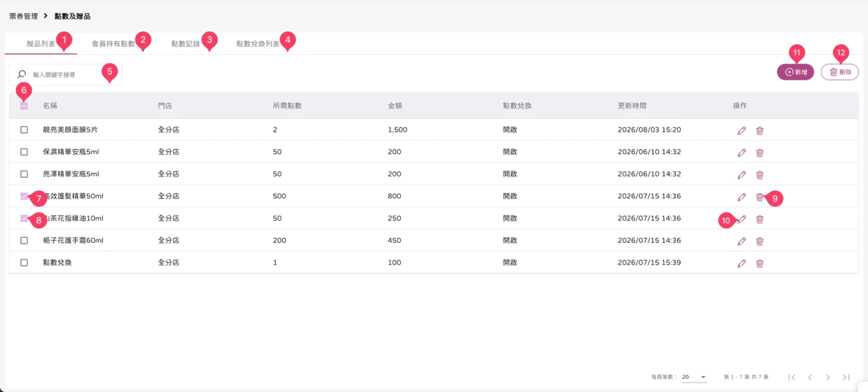
Task: Check the 保濕精華安瓶5ml row checkbox
Action: [24, 152]
